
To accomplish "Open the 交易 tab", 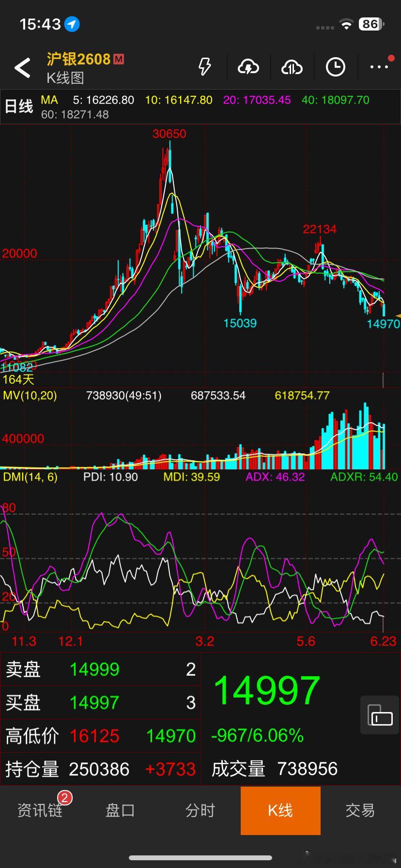I will (360, 810).
